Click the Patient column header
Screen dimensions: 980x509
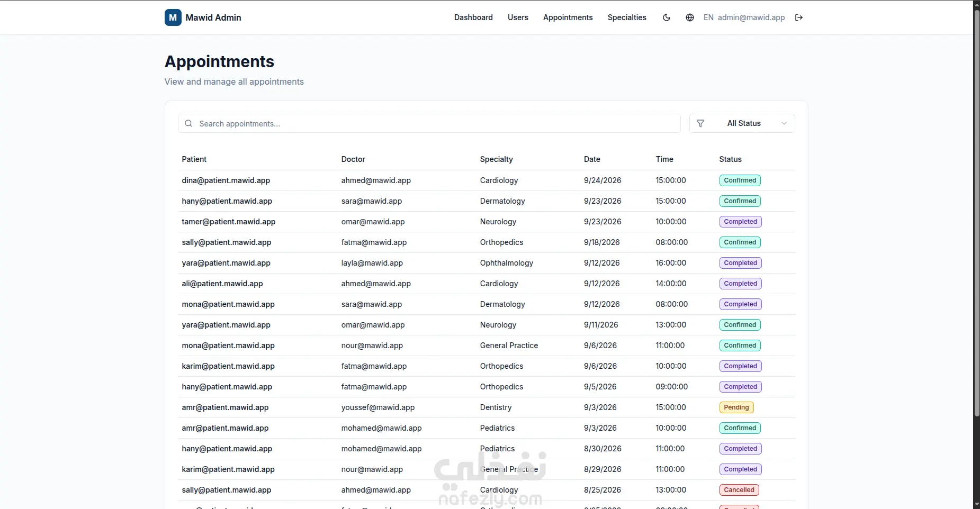pos(194,159)
